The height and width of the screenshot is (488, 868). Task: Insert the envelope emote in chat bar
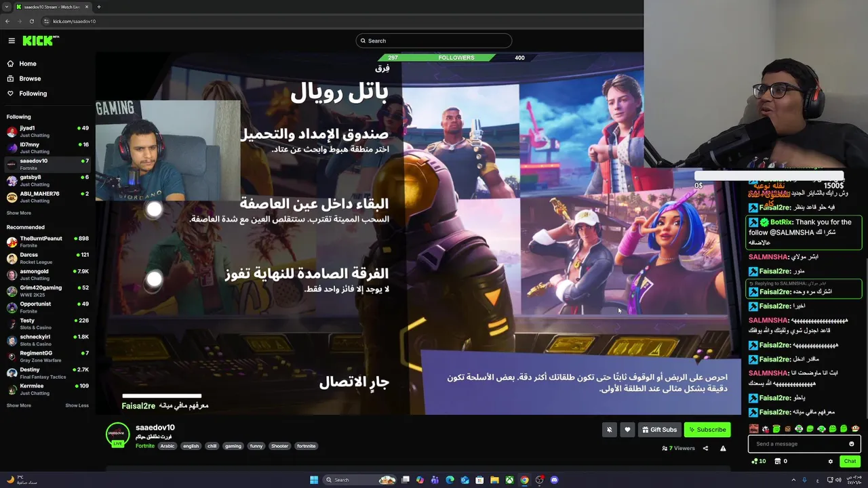(x=787, y=428)
